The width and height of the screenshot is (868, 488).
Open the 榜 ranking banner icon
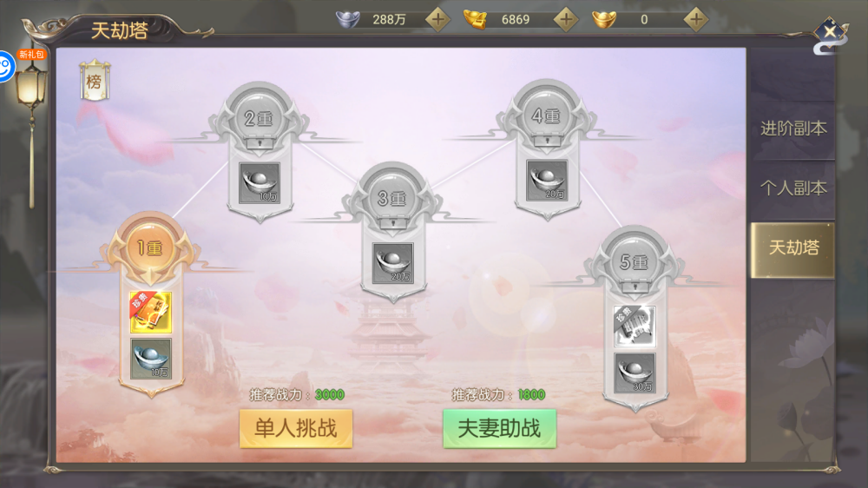(95, 81)
